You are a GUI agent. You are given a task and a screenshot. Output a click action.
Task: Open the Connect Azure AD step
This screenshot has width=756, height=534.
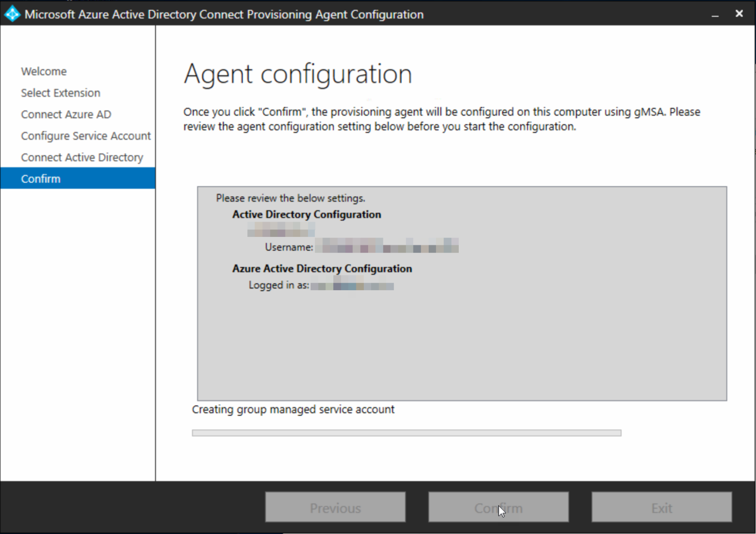pos(66,114)
